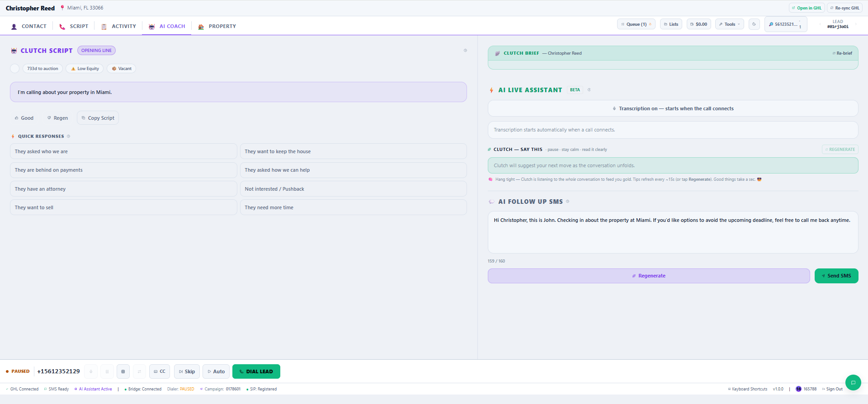Click the $0.00 balance button
Screen dimensions: 868x404
point(699,24)
